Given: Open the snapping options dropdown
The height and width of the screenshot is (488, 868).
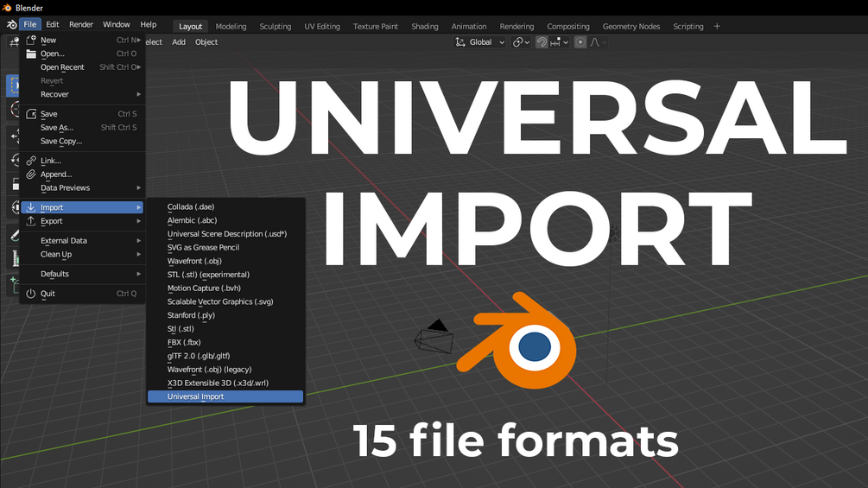Looking at the screenshot, I should (x=559, y=42).
